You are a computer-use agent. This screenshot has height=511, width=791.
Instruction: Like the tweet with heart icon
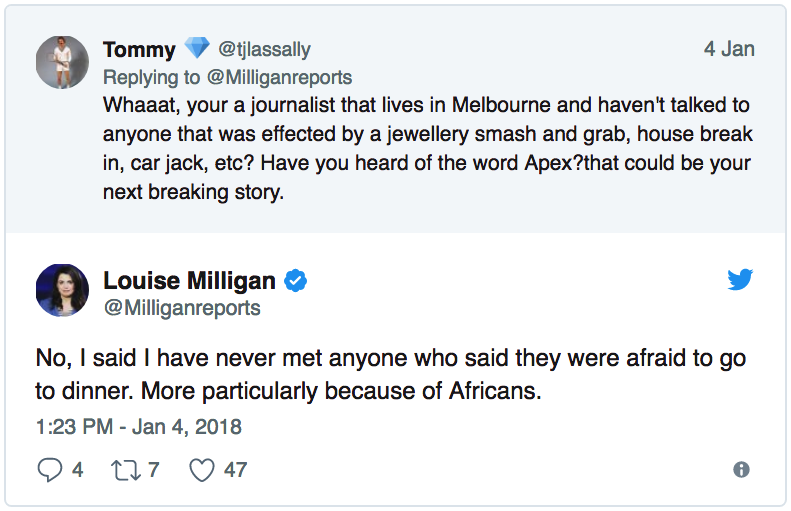(202, 469)
